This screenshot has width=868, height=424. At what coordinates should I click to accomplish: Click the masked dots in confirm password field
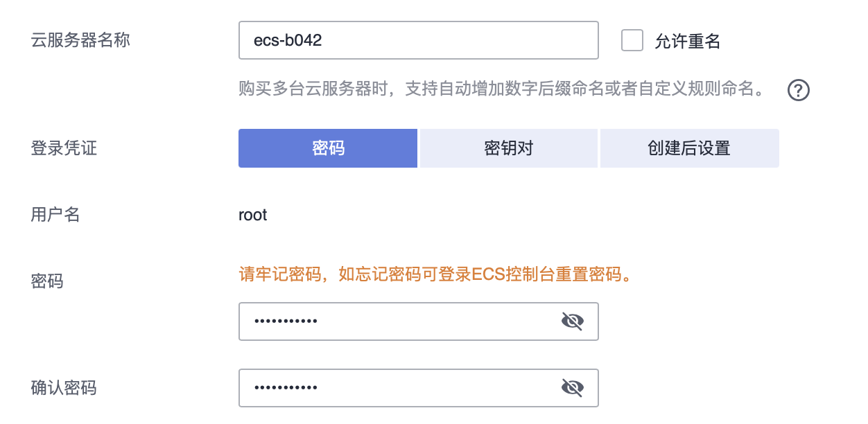(x=286, y=387)
